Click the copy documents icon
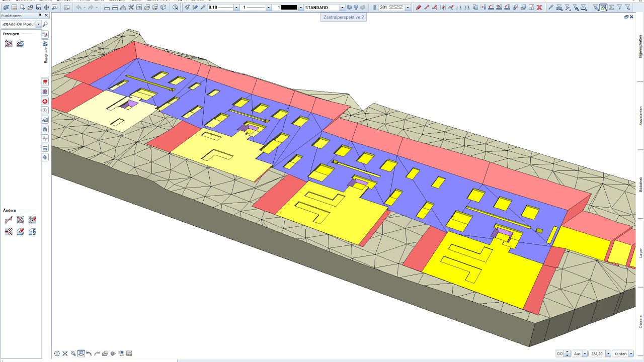 coord(475,8)
